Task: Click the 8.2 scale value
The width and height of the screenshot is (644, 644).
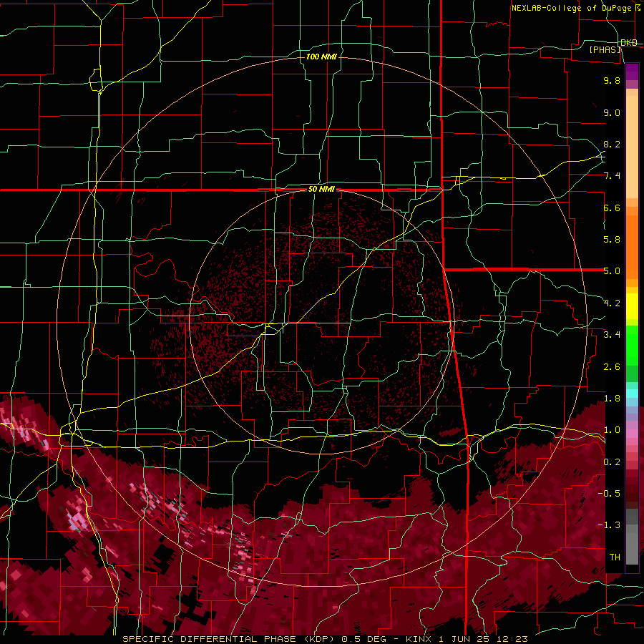Action: pyautogui.click(x=612, y=144)
